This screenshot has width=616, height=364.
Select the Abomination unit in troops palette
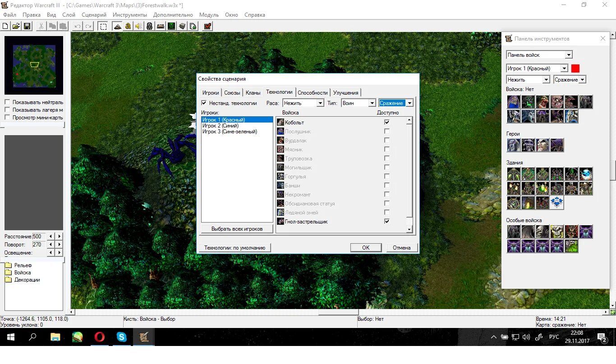(x=557, y=102)
